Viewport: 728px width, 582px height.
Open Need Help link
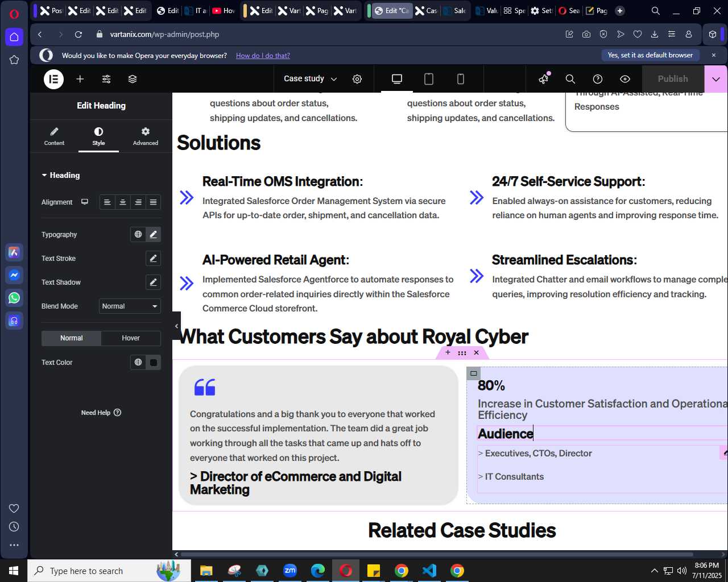(101, 413)
